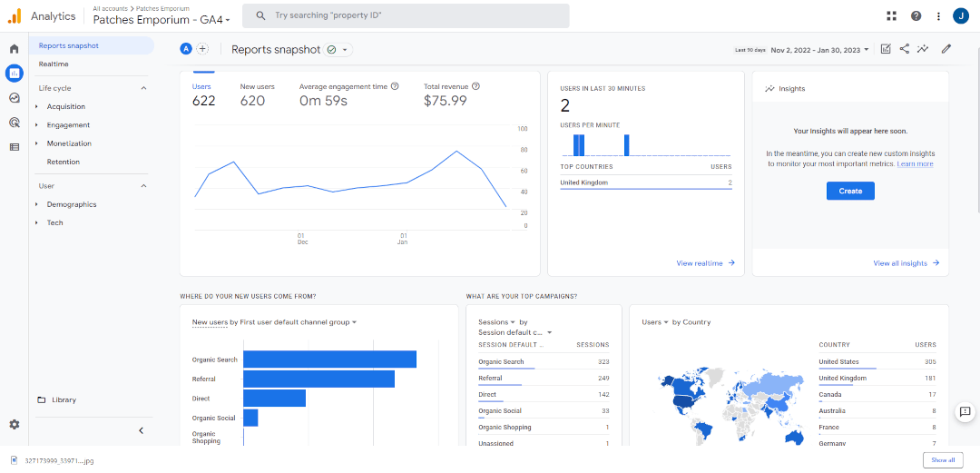
Task: Select the New users metric tab
Action: coord(257,94)
